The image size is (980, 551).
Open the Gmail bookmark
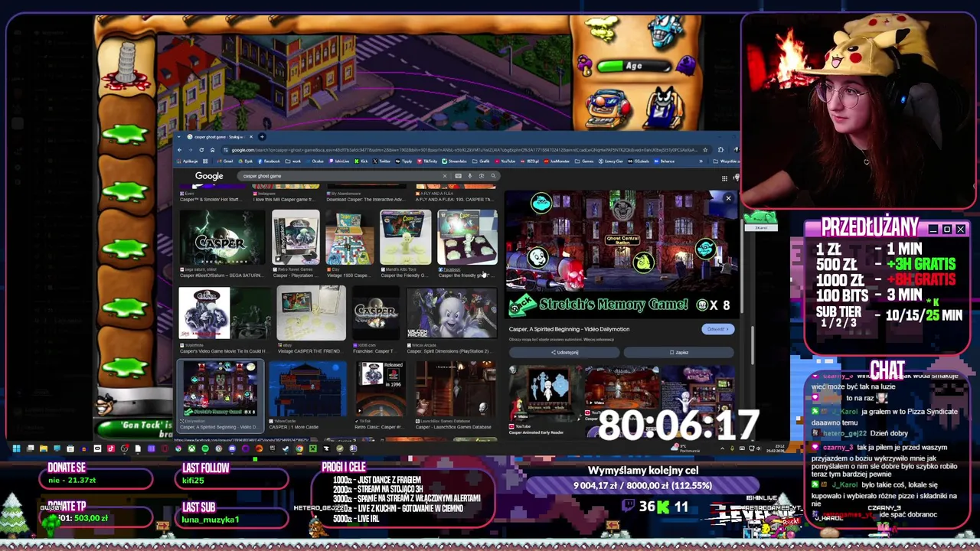pos(225,161)
